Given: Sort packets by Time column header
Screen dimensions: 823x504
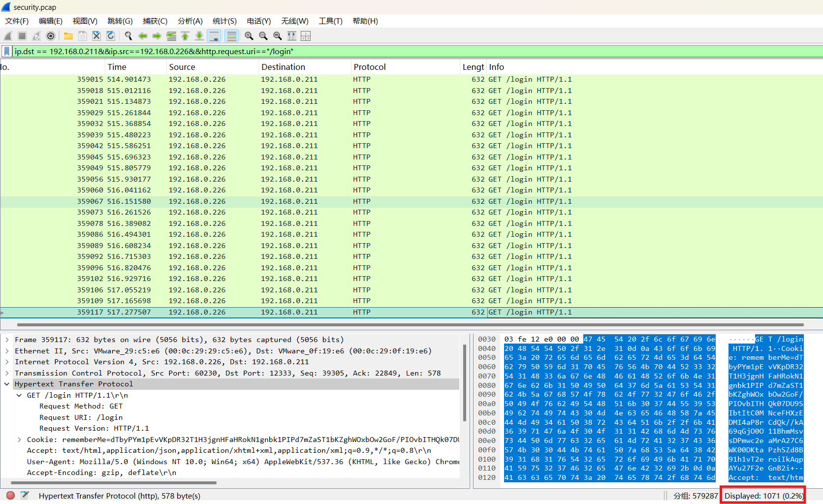Looking at the screenshot, I should click(x=117, y=67).
